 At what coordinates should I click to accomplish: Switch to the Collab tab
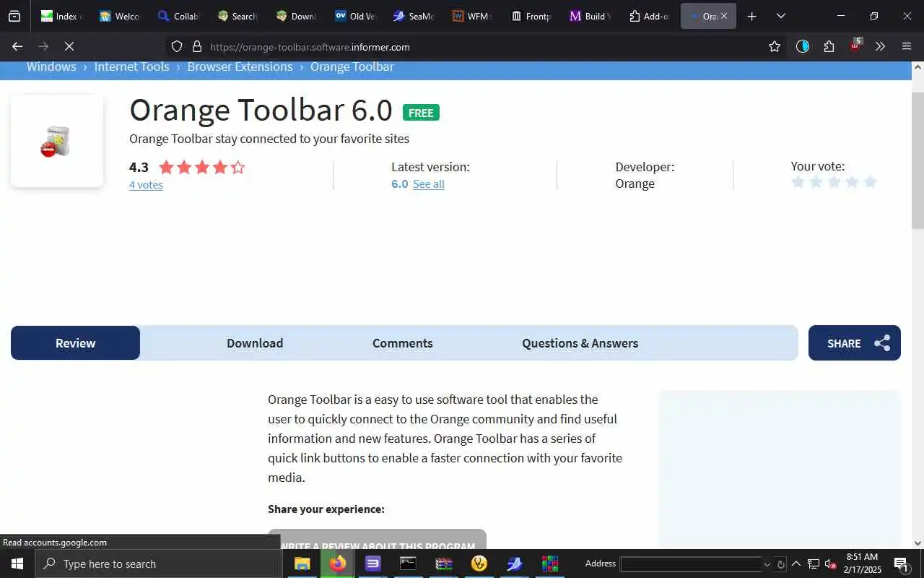(x=178, y=16)
